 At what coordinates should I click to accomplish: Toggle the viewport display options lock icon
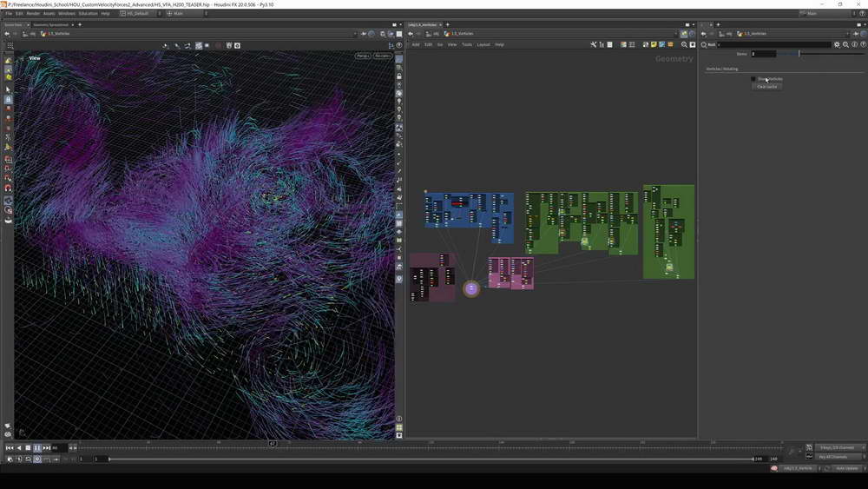click(x=399, y=76)
